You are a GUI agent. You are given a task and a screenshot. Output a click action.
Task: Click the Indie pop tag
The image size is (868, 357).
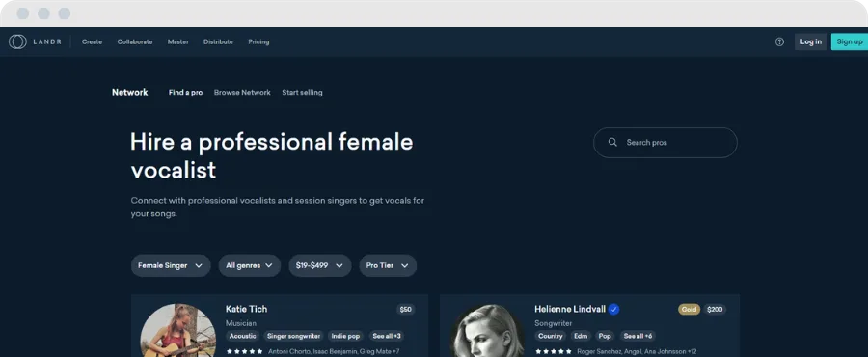[x=345, y=336]
